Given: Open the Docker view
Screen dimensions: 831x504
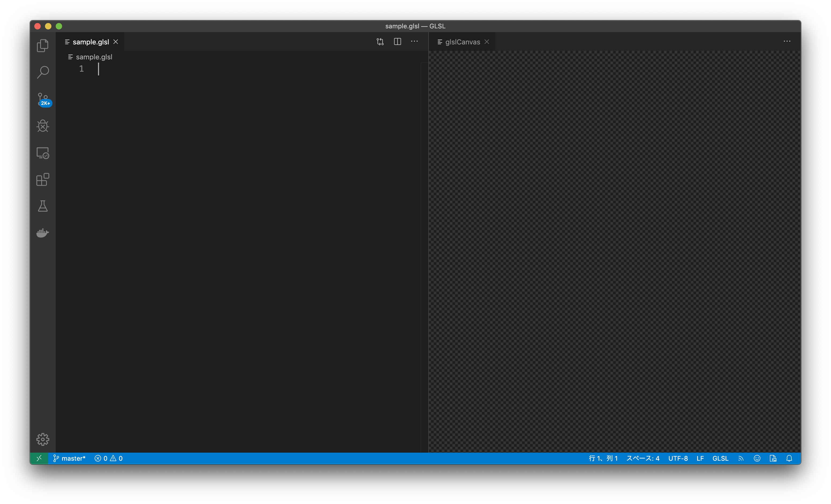Looking at the screenshot, I should pos(43,233).
